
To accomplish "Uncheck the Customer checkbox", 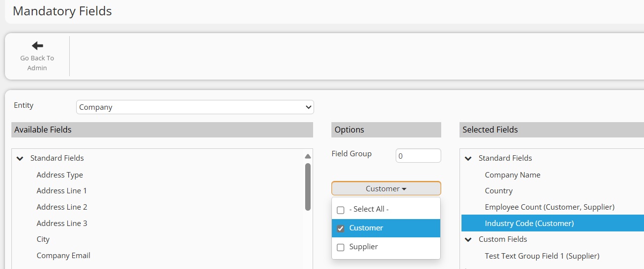I will (340, 228).
